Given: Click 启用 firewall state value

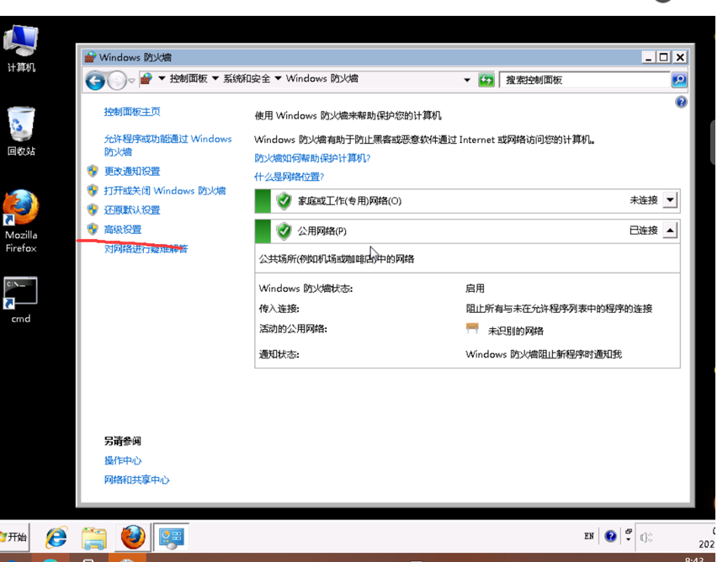Looking at the screenshot, I should [475, 289].
